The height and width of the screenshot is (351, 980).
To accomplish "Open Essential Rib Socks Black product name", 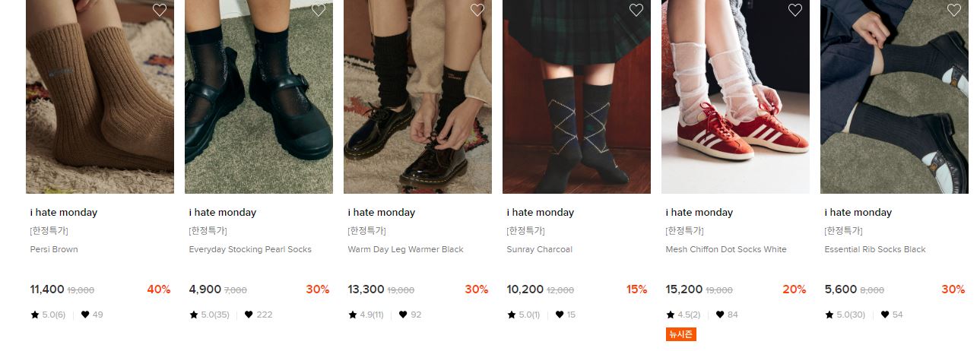I will pyautogui.click(x=875, y=249).
